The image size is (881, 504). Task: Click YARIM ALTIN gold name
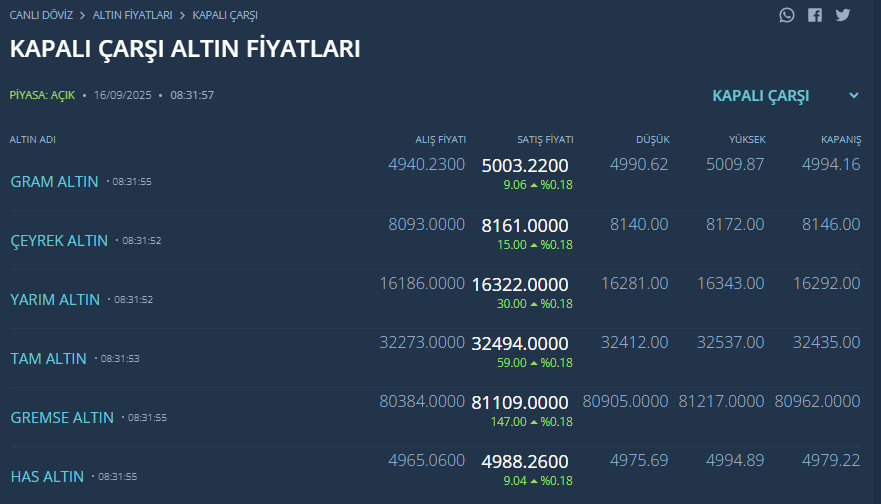click(55, 300)
